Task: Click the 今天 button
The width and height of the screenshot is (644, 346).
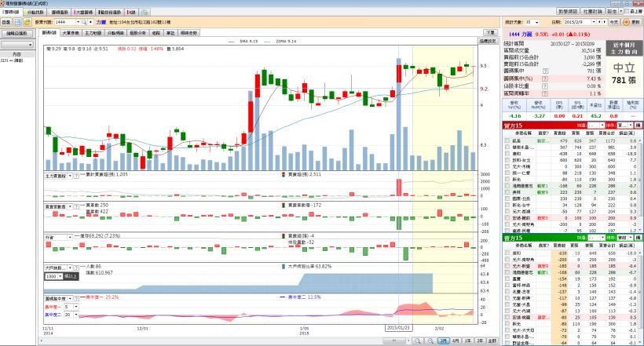Action: point(613,24)
